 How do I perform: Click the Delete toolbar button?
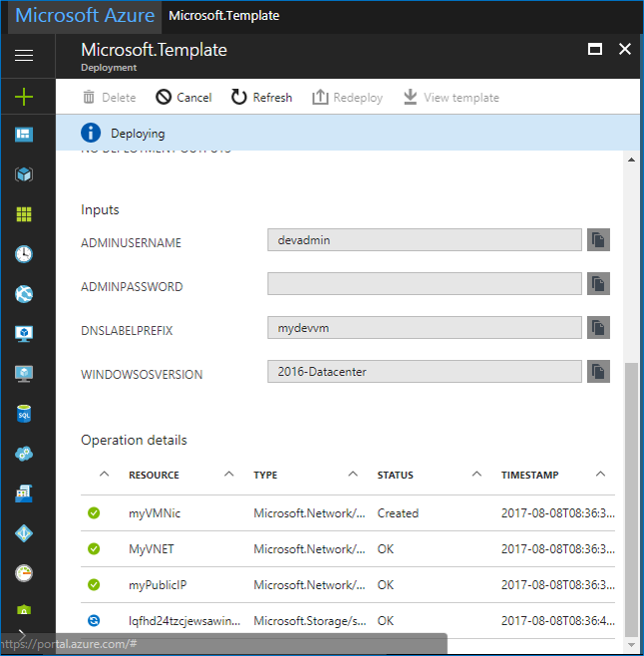[110, 98]
